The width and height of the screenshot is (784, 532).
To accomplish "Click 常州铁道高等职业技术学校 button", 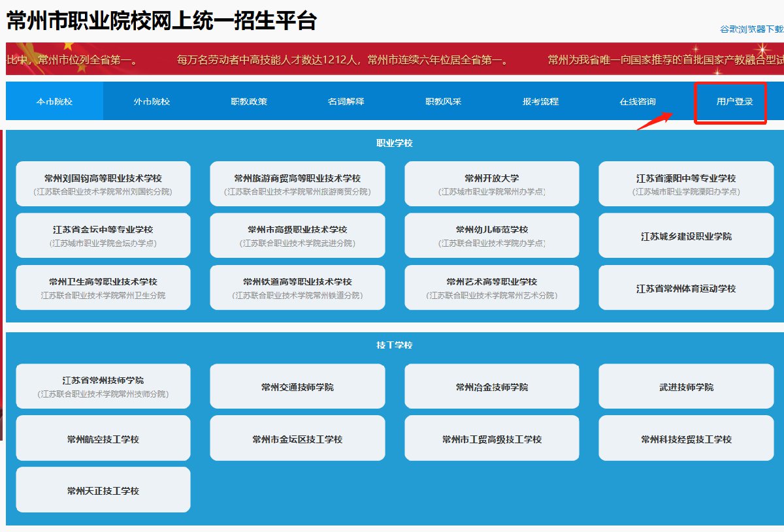I will coord(297,288).
